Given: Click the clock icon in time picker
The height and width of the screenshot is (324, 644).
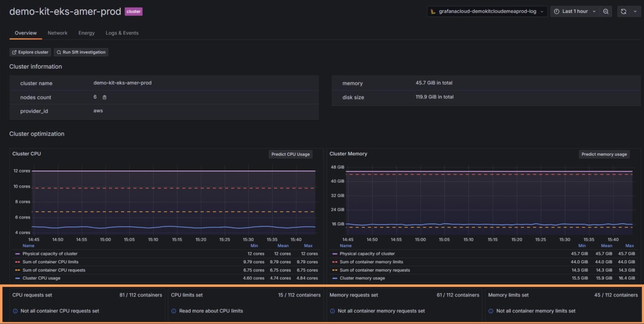Looking at the screenshot, I should tap(556, 11).
